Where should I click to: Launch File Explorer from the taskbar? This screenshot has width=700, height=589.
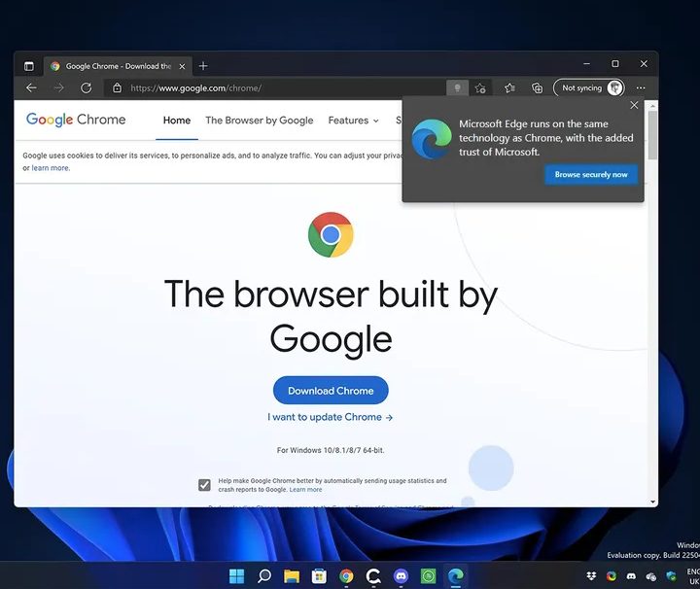pos(292,576)
